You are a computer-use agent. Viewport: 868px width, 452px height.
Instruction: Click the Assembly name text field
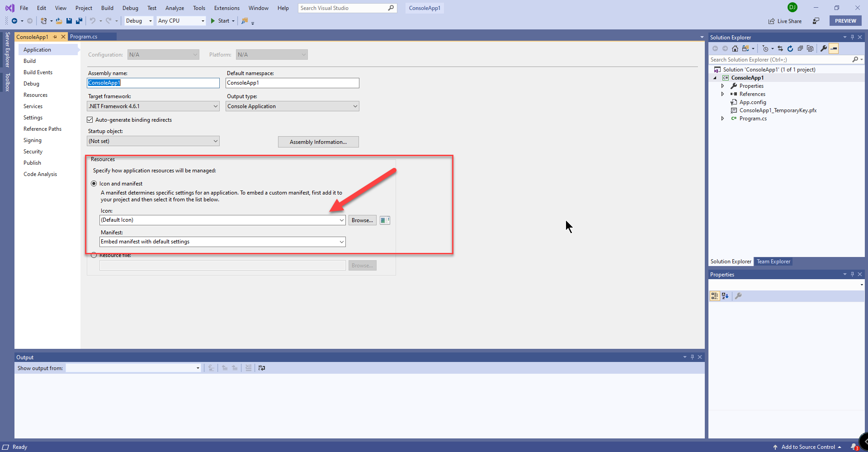click(x=153, y=83)
